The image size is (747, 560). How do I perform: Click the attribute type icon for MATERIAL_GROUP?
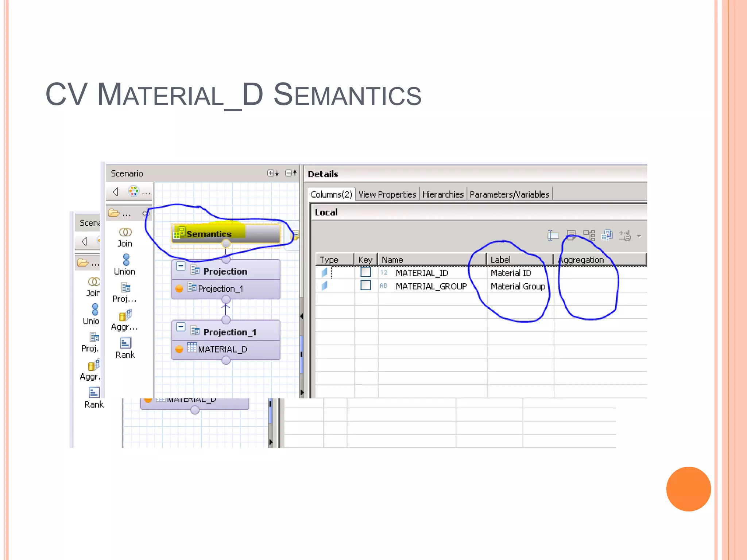325,285
